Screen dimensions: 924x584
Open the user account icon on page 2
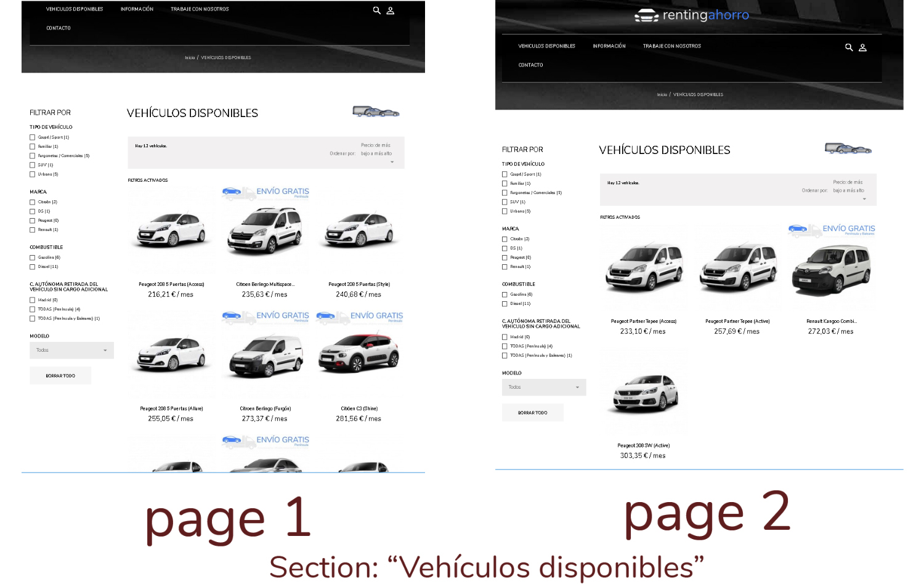coord(862,47)
